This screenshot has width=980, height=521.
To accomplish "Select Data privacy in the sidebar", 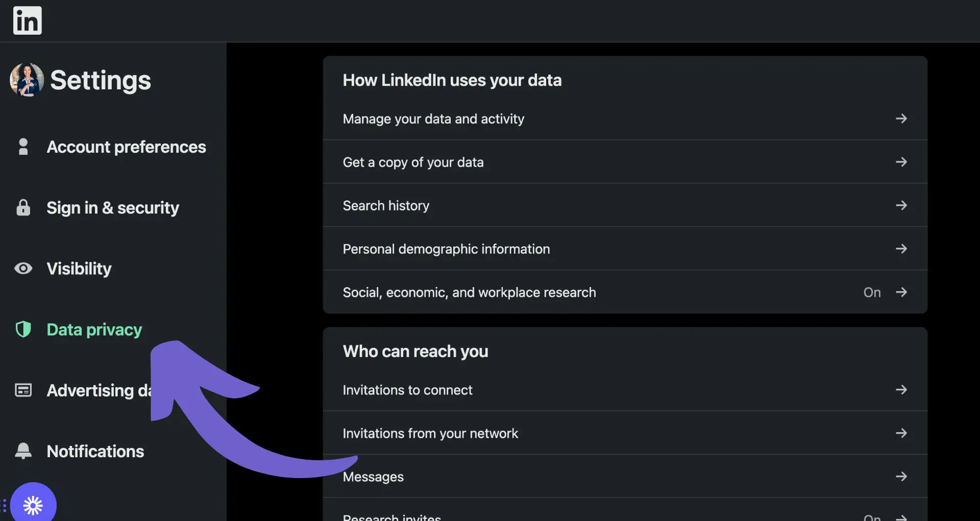I will pyautogui.click(x=94, y=329).
